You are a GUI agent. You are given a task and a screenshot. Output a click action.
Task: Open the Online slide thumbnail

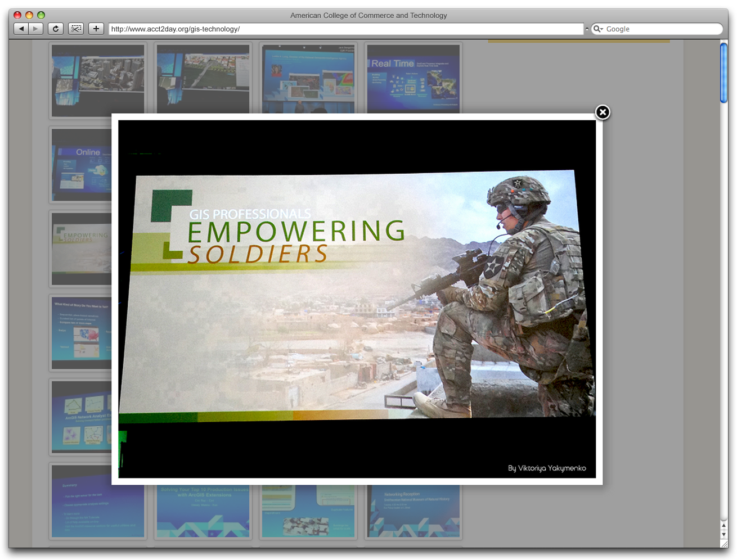[x=81, y=165]
